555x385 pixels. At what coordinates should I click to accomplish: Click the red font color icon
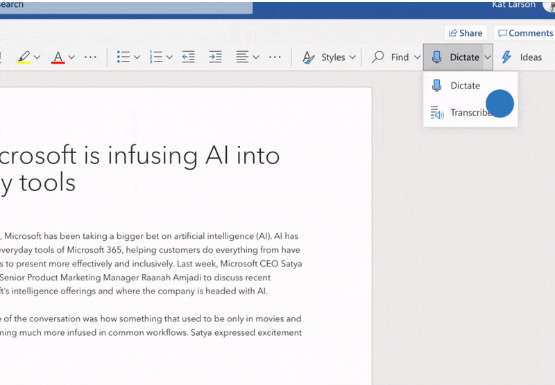pyautogui.click(x=58, y=57)
